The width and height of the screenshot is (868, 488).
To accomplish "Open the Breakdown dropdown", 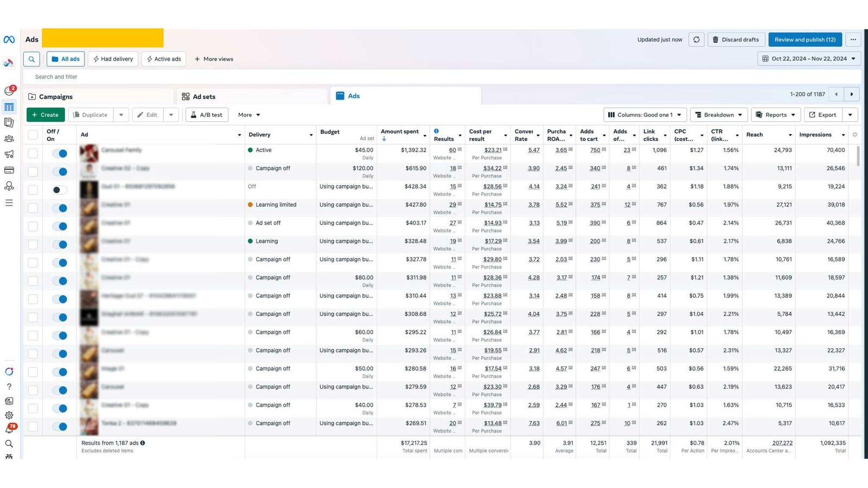I will [719, 115].
